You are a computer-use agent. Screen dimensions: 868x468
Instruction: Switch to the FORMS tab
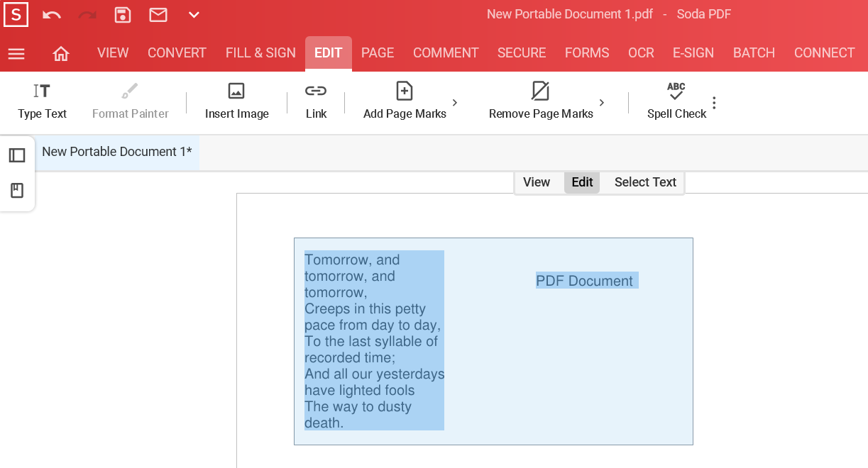coord(587,53)
